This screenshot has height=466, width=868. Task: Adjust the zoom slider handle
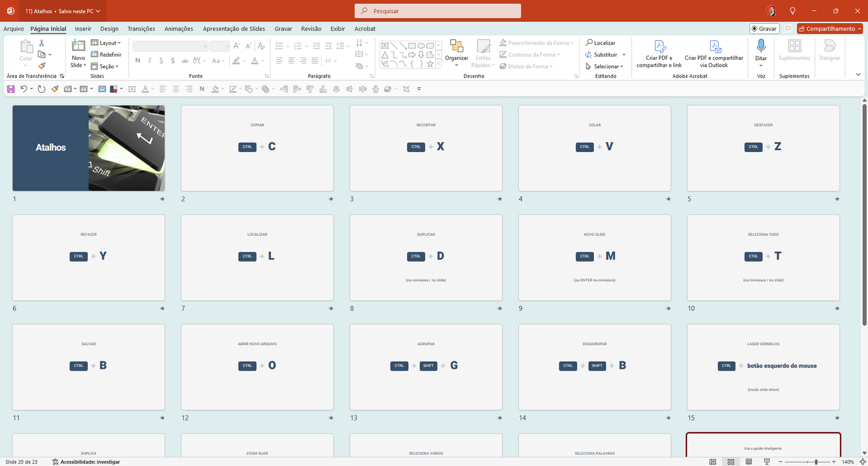[816, 462]
